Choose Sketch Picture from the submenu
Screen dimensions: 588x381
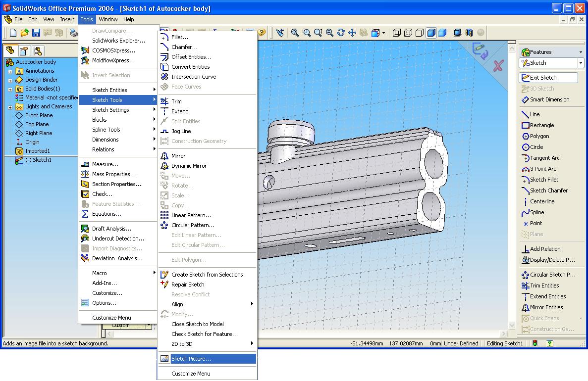pyautogui.click(x=208, y=359)
